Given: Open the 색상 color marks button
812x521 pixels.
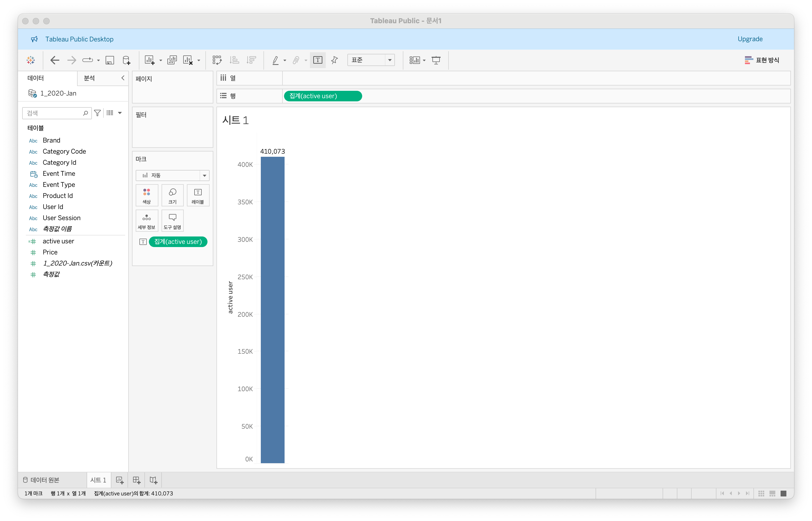Looking at the screenshot, I should click(147, 196).
